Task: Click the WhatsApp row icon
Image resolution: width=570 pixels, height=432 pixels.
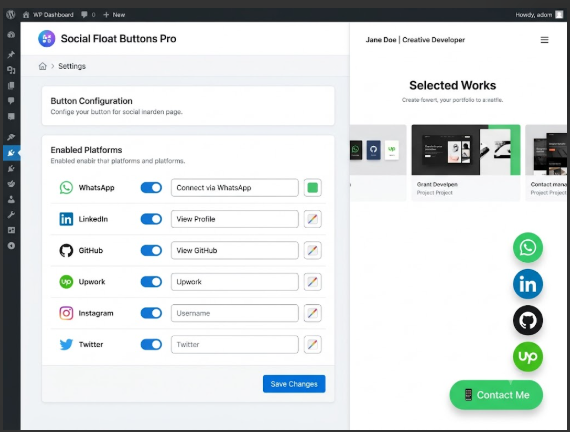Action: click(66, 188)
